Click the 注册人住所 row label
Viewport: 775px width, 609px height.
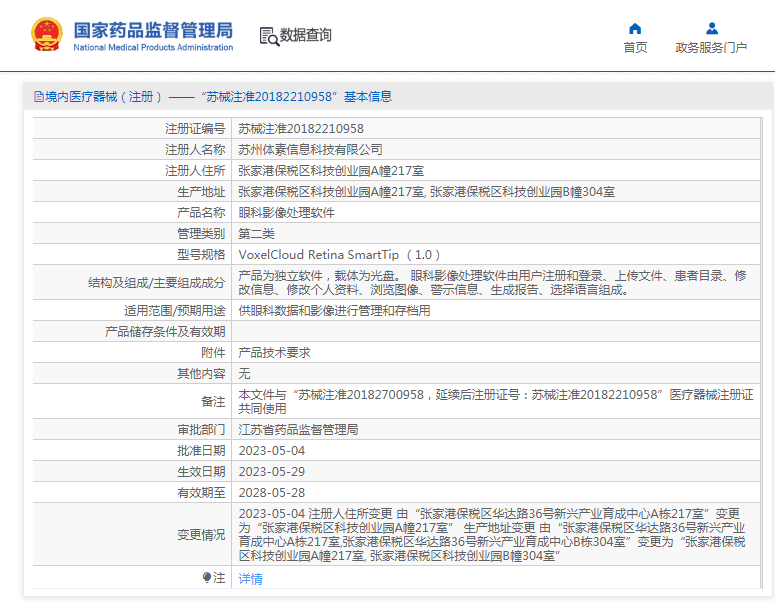point(195,171)
